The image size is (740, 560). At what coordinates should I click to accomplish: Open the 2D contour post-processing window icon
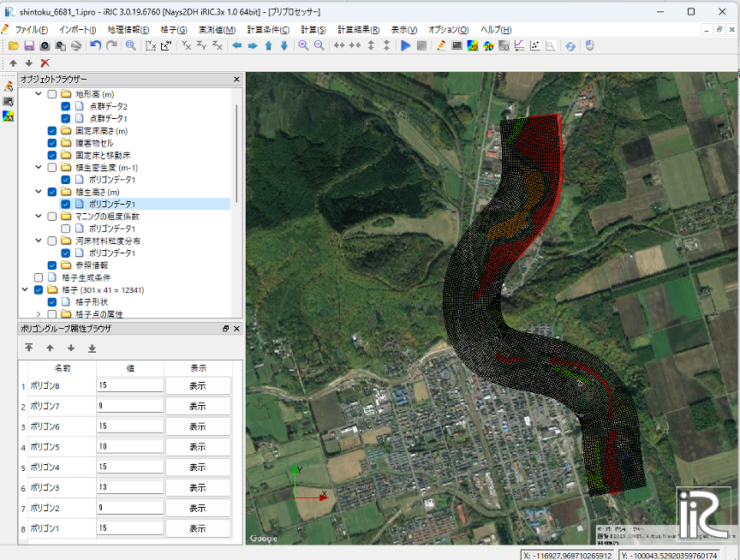click(473, 45)
